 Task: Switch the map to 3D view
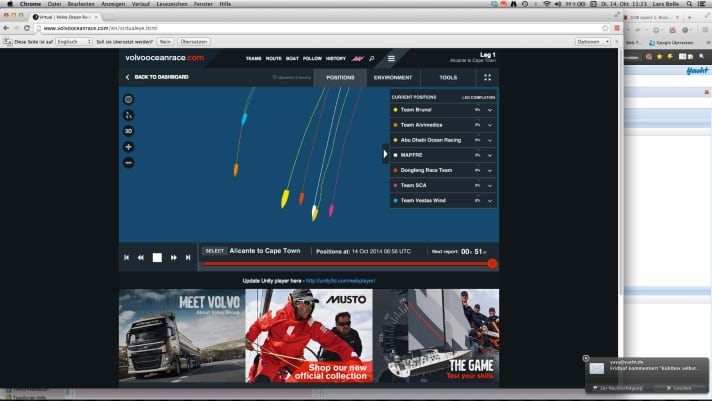(129, 131)
